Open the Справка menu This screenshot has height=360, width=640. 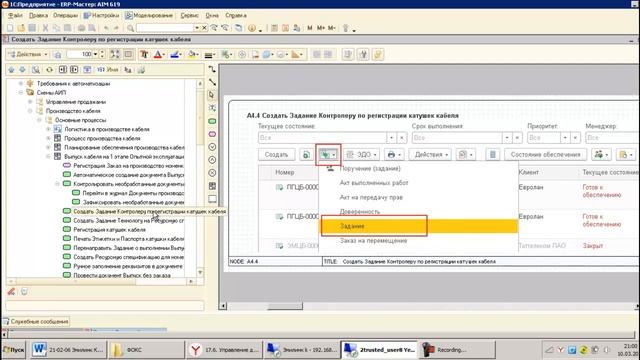236,16
